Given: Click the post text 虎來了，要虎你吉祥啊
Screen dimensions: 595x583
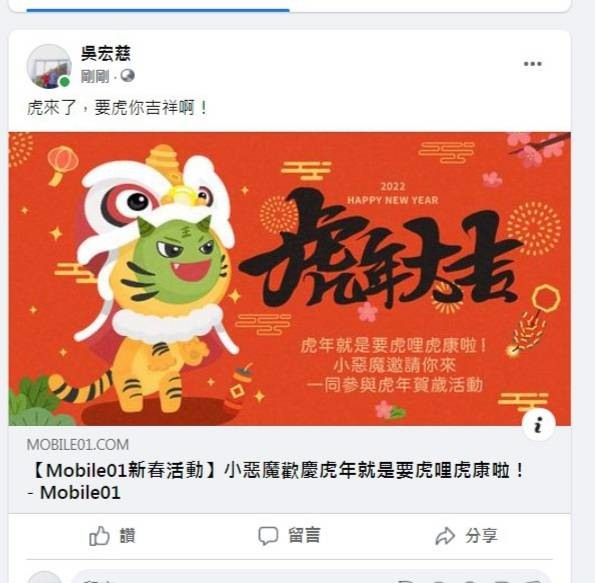Looking at the screenshot, I should 117,108.
